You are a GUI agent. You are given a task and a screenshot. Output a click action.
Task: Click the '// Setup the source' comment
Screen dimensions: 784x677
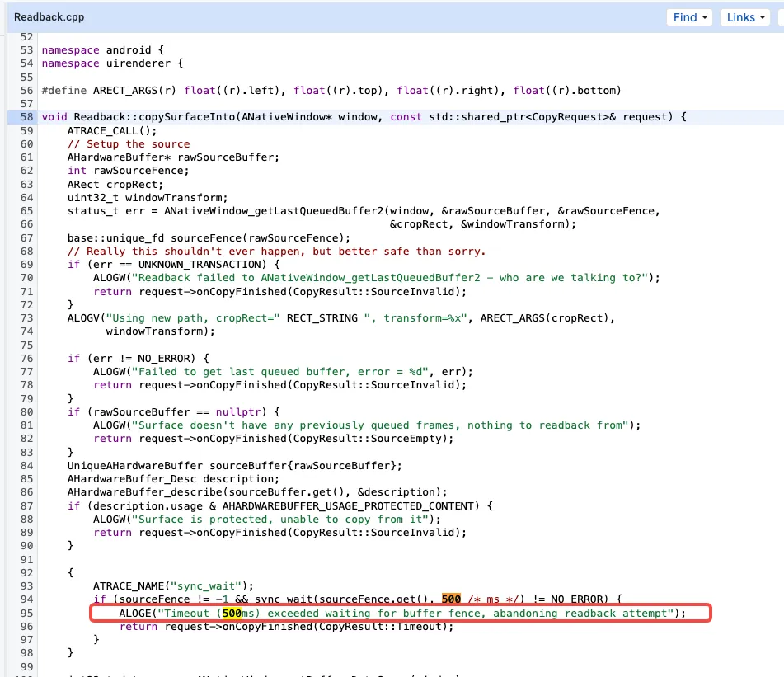pyautogui.click(x=129, y=144)
